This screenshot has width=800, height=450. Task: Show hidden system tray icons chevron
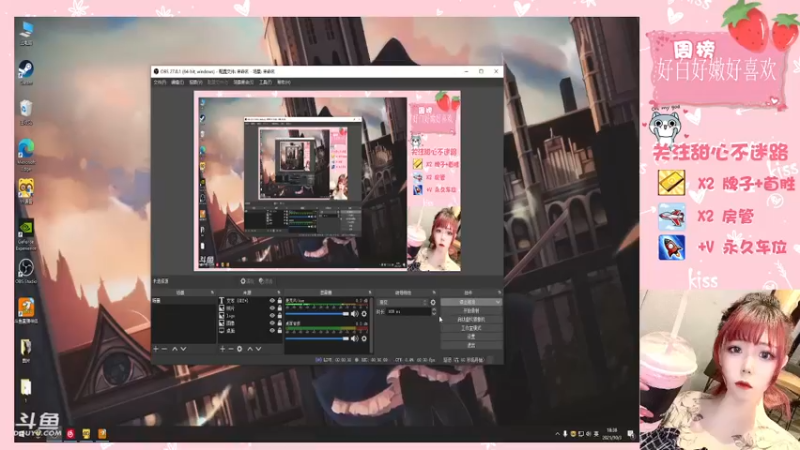(x=557, y=434)
